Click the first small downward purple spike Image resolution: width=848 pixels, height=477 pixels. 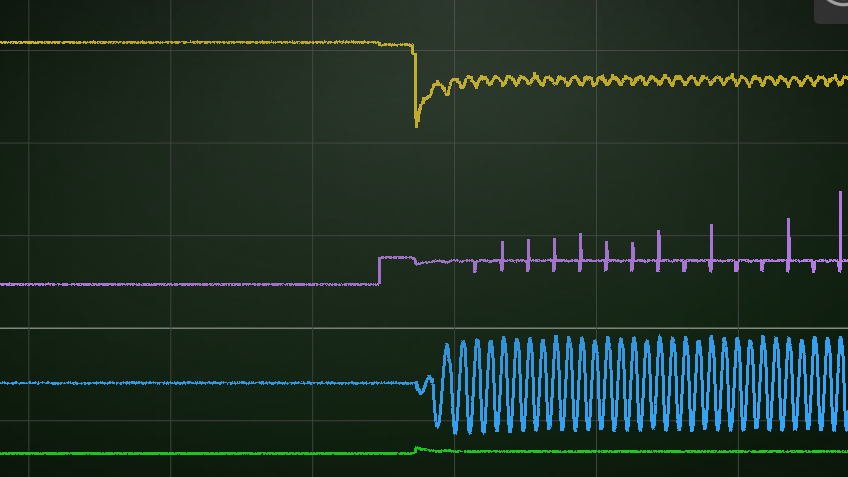tap(475, 267)
